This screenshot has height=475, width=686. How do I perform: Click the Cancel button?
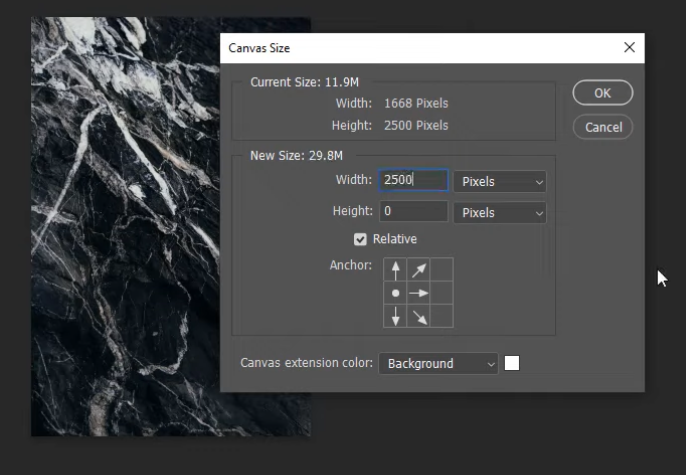point(603,127)
